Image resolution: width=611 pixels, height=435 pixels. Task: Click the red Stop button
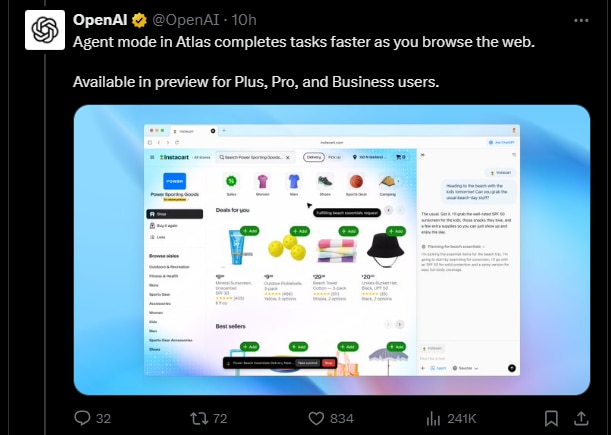click(x=328, y=363)
